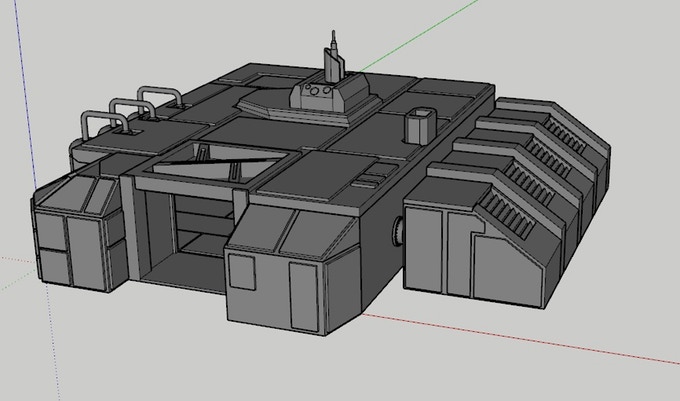This screenshot has height=401, width=680.
Task: Select the round gear on the hull side
Action: click(398, 231)
